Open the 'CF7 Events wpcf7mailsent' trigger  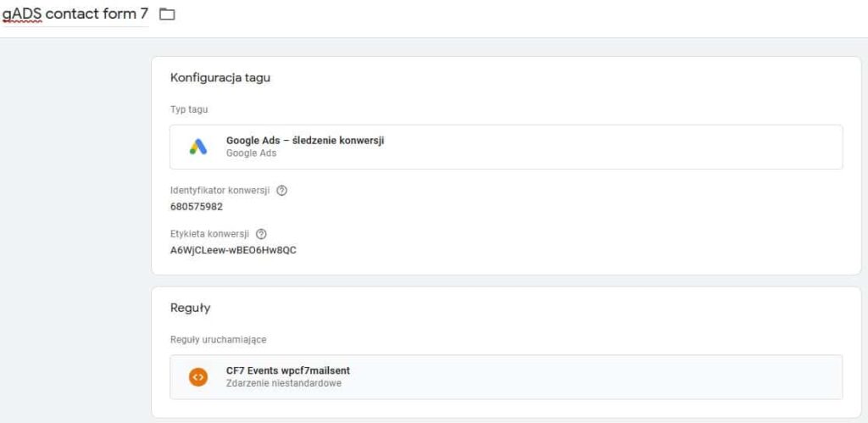[288, 370]
